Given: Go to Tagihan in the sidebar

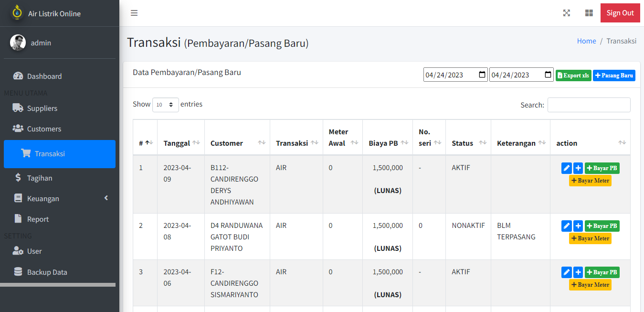Looking at the screenshot, I should coord(40,178).
